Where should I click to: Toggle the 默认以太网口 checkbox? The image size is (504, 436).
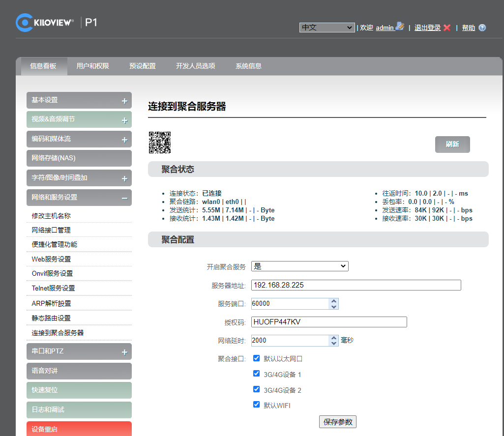[x=256, y=358]
